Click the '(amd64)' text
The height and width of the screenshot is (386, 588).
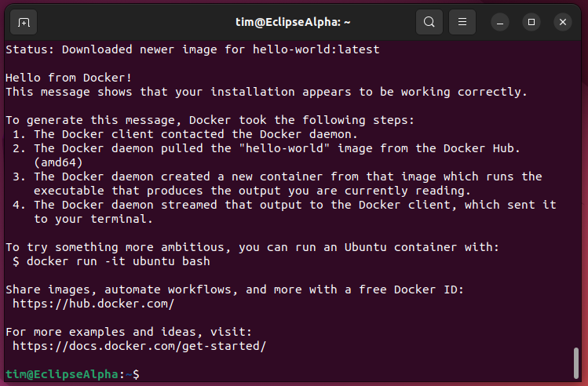[x=58, y=162]
